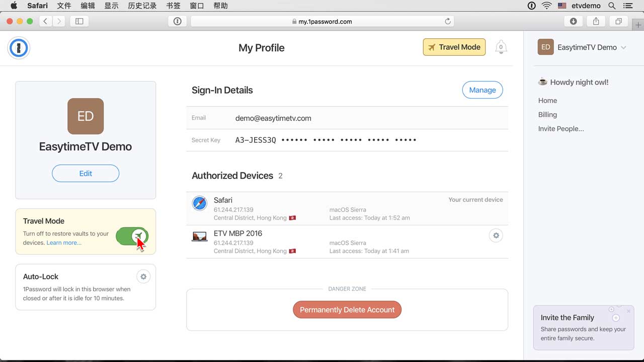Reload the page in address bar

click(x=447, y=21)
